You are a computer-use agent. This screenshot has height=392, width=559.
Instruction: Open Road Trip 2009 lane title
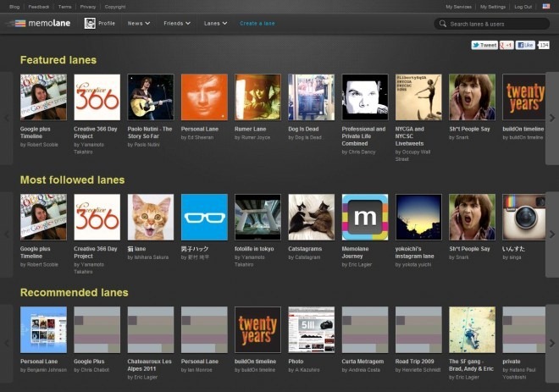pyautogui.click(x=414, y=362)
